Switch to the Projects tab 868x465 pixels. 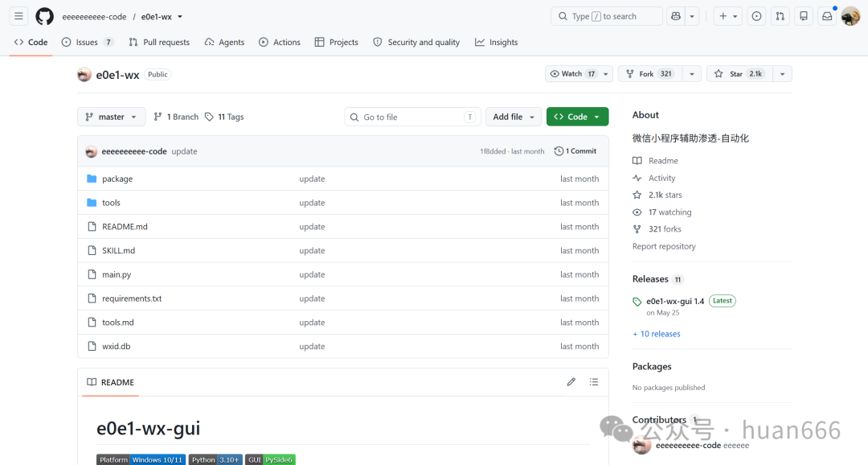click(337, 42)
